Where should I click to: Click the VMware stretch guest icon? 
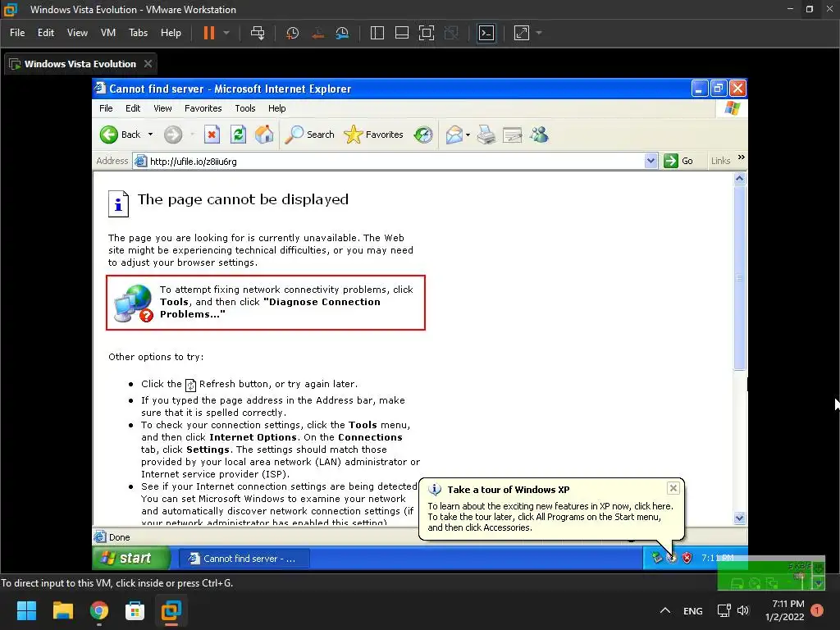(522, 33)
